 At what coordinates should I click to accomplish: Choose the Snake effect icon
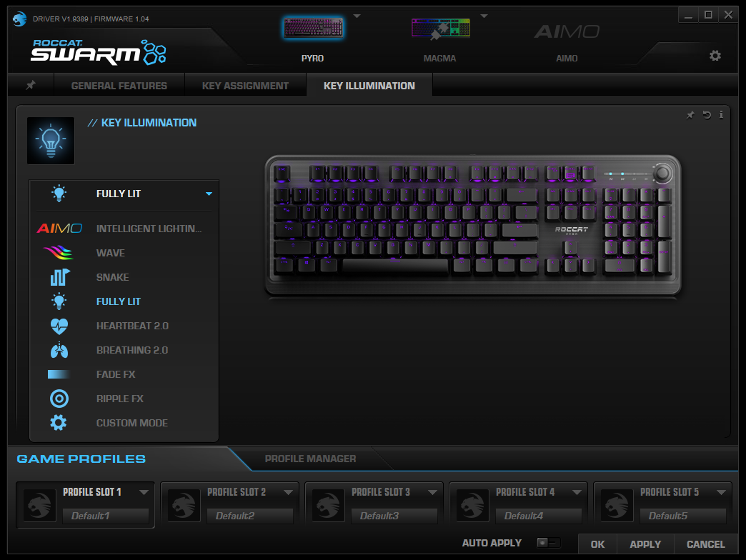59,276
